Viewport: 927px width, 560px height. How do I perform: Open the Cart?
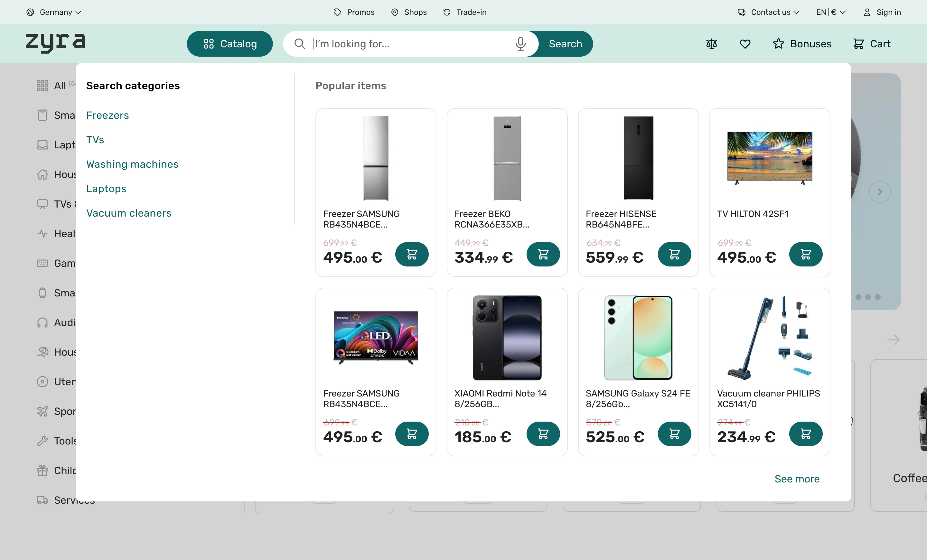(871, 44)
